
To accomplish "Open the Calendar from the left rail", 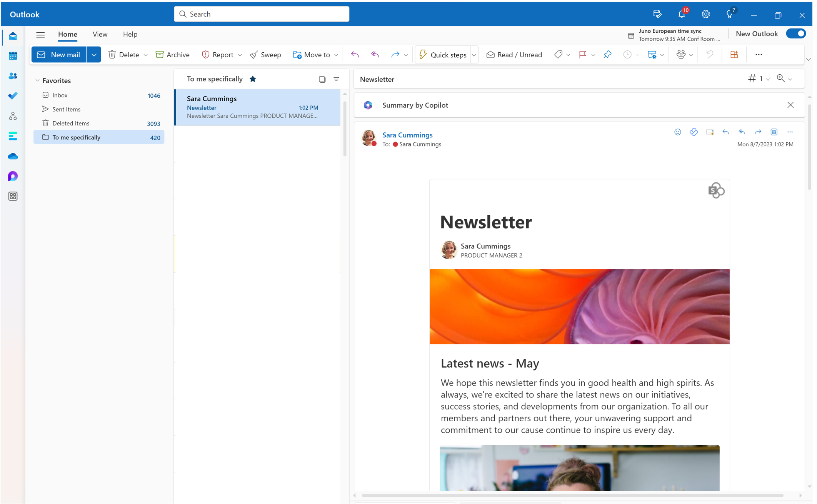I will 13,56.
